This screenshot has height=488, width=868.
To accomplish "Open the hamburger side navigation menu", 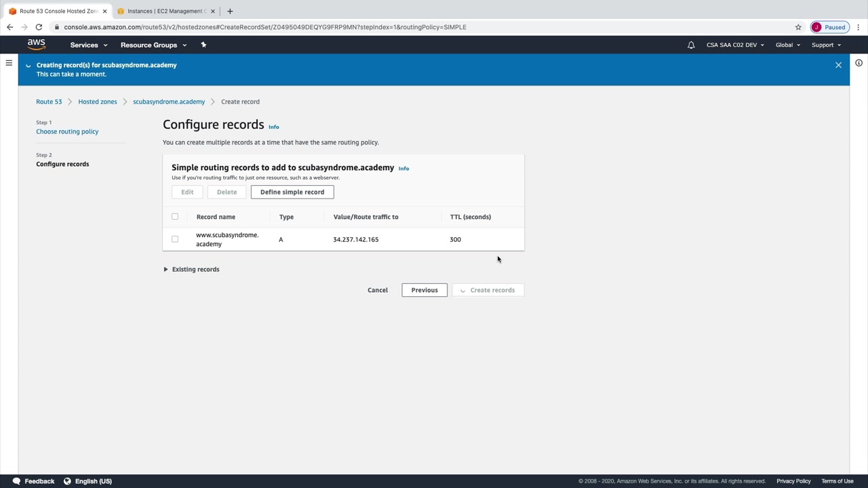I will click(9, 63).
